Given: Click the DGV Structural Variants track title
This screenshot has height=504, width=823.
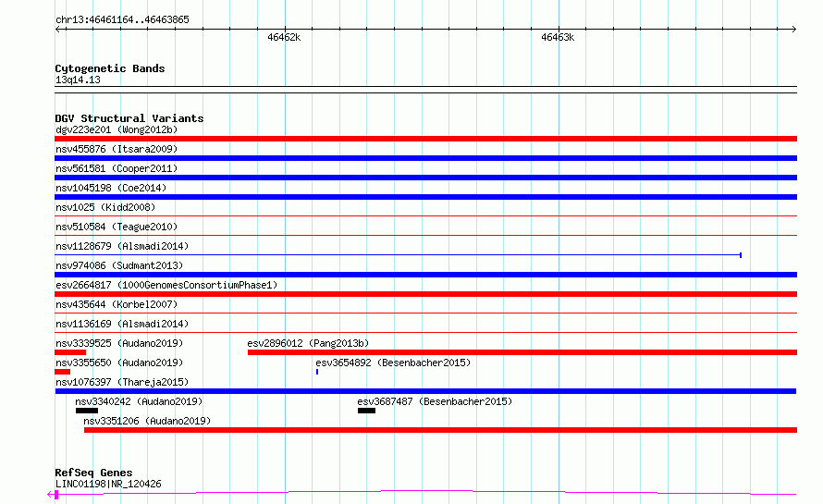Looking at the screenshot, I should 129,118.
